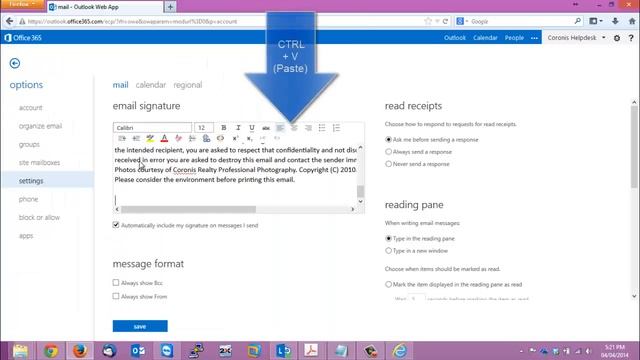Insert hyperlink in signature

(207, 138)
